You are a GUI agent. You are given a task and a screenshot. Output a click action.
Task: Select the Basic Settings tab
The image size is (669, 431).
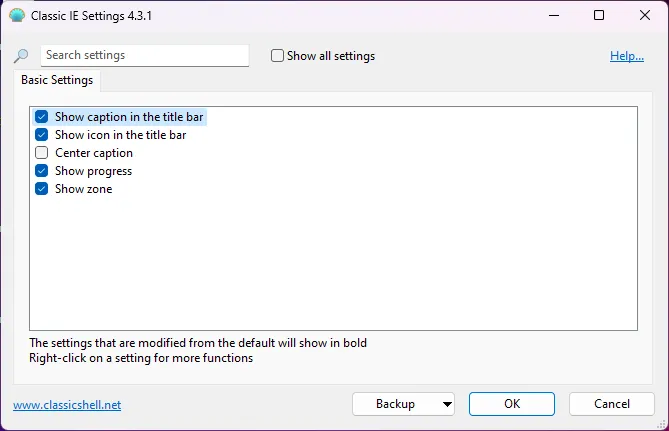[57, 80]
